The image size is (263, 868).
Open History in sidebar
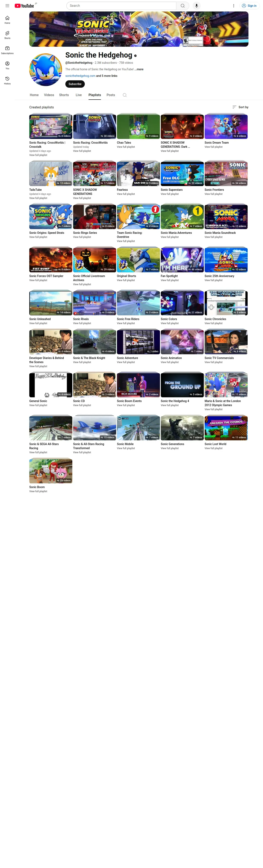7,81
